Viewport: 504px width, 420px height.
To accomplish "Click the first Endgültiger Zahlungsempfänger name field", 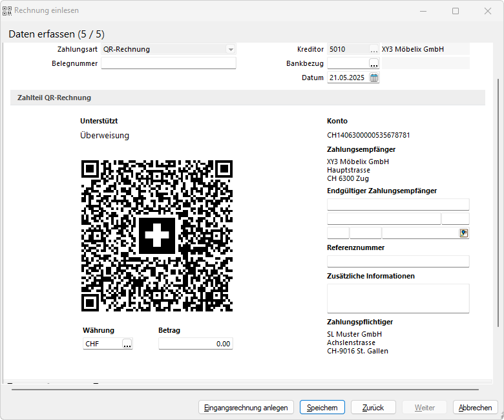I will click(x=398, y=204).
